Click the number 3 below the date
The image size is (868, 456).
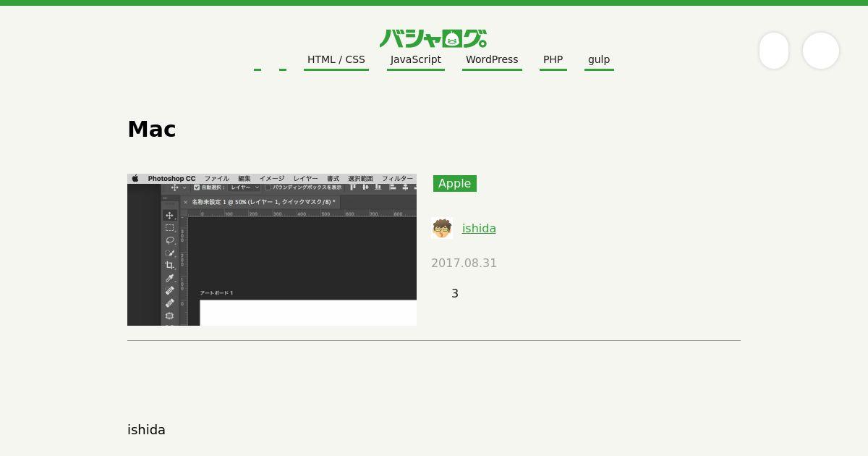pyautogui.click(x=455, y=294)
